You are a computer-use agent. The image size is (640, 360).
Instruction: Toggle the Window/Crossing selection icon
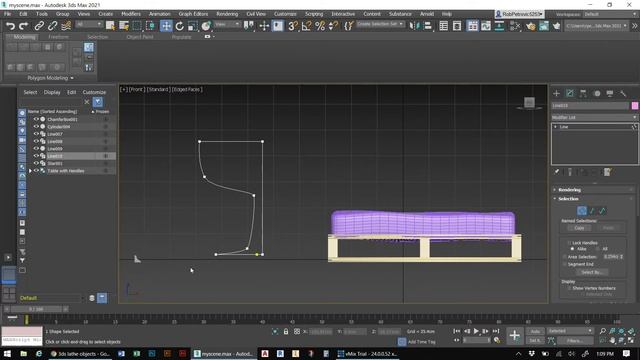tap(150, 26)
